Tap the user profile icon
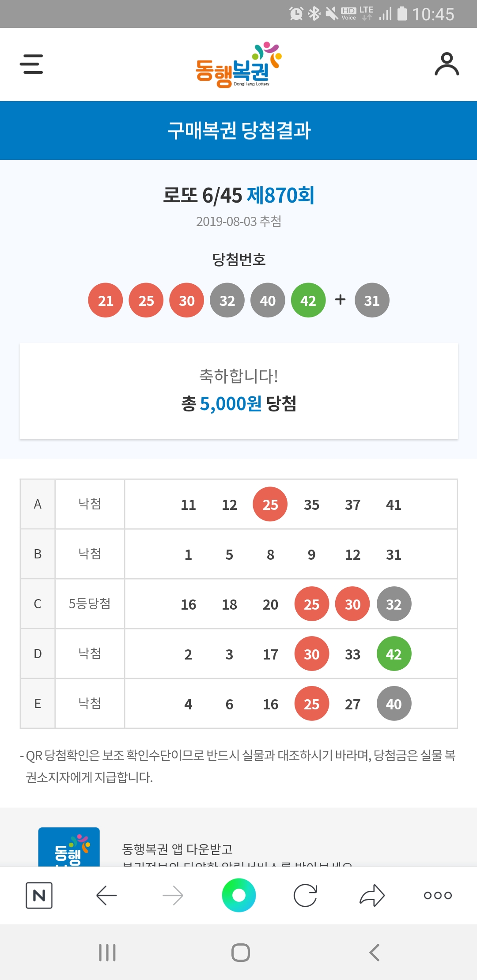 tap(447, 64)
